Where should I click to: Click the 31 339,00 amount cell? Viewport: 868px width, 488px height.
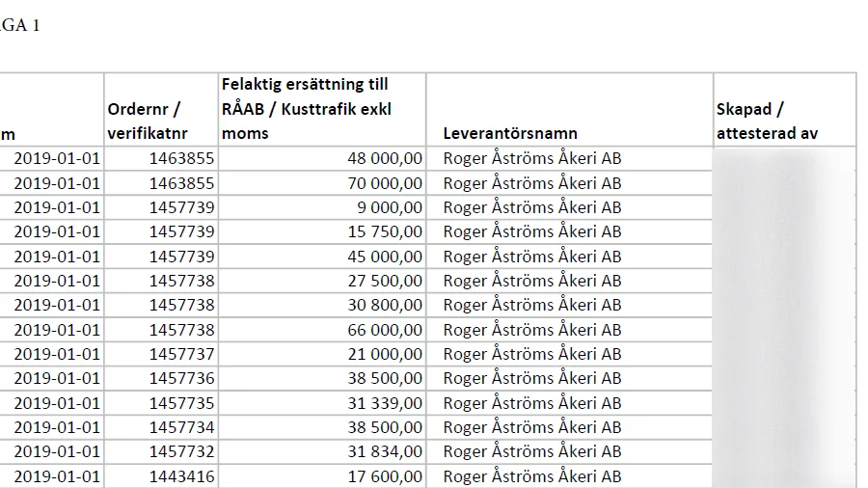[x=322, y=403]
